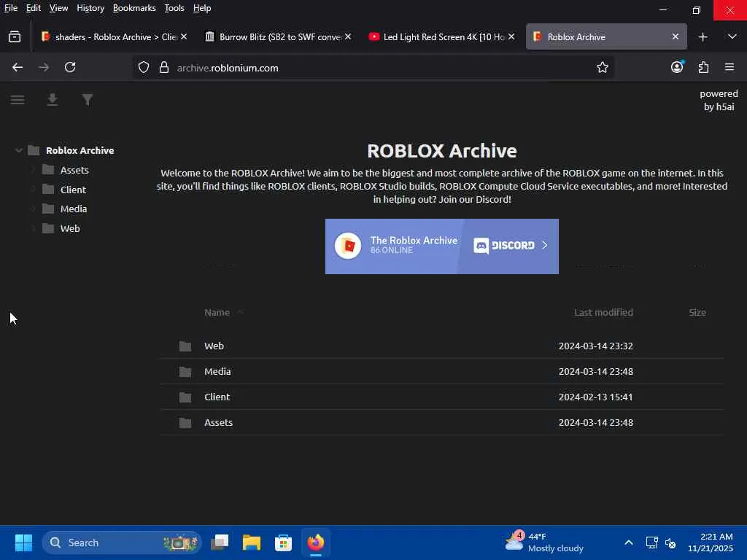The image size is (747, 560).
Task: Click the taskbar Search box
Action: (121, 542)
